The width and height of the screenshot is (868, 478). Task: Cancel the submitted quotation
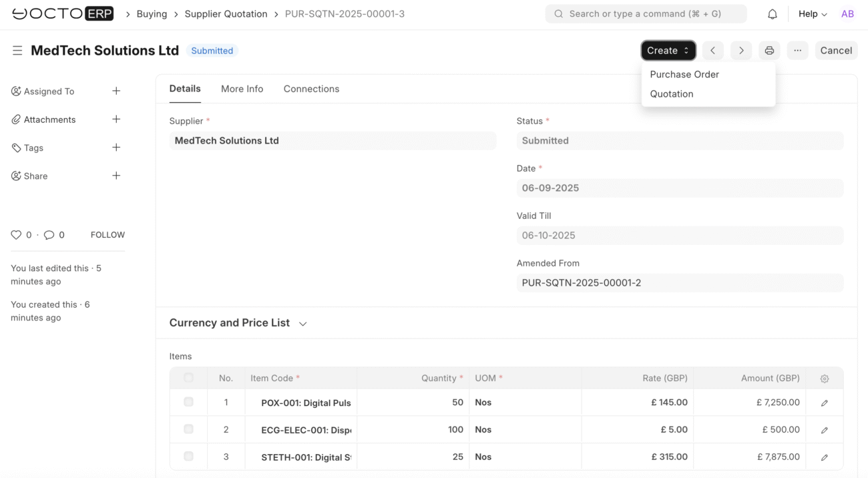click(x=836, y=51)
